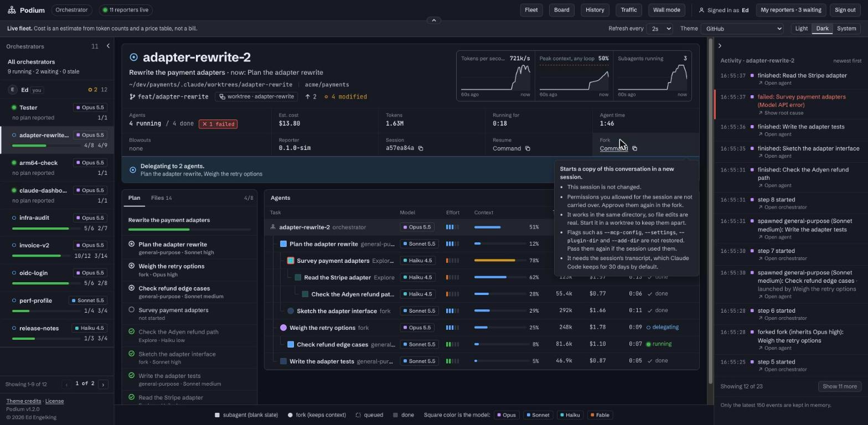Click the worktree adapter-rewrite badge
This screenshot has height=425, width=868.
tap(256, 97)
